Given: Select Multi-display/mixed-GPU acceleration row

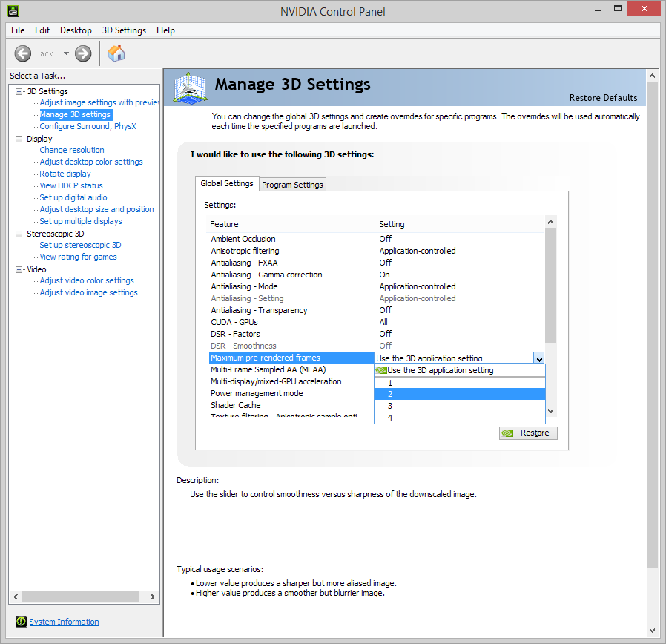Looking at the screenshot, I should pyautogui.click(x=291, y=381).
